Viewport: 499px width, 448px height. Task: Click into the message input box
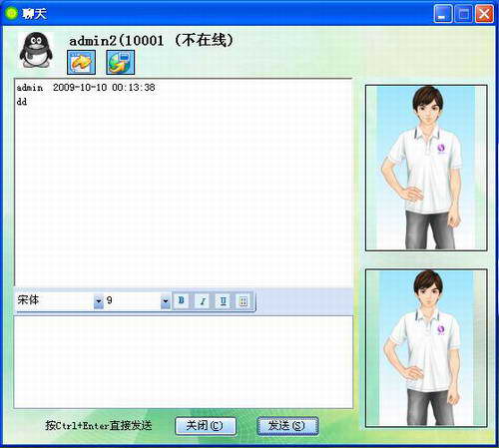(184, 362)
